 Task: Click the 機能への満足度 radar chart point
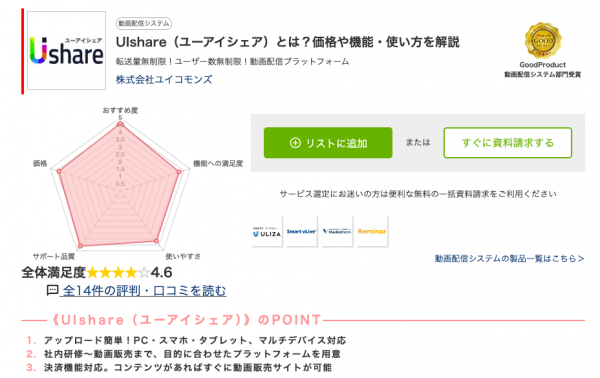point(179,172)
